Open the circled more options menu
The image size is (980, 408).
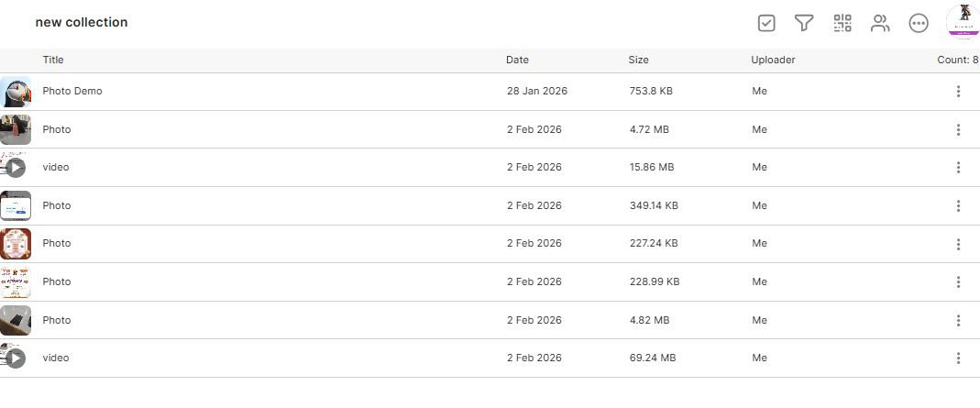pyautogui.click(x=919, y=23)
